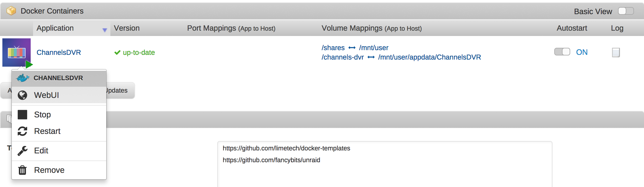Toggle the Basic View switch

point(626,11)
